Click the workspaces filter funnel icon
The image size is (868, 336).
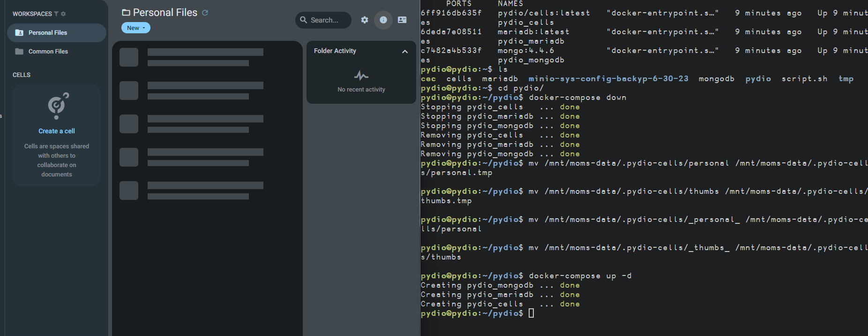pyautogui.click(x=56, y=14)
